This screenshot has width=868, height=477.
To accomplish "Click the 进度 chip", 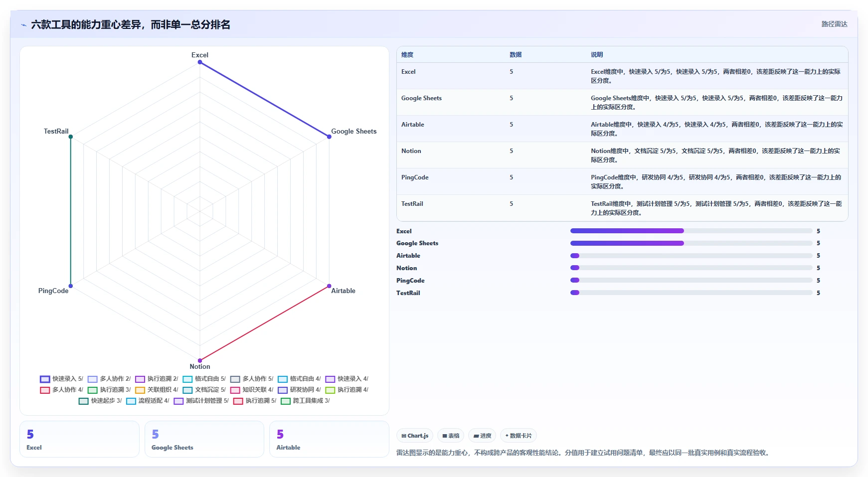I will click(x=482, y=436).
